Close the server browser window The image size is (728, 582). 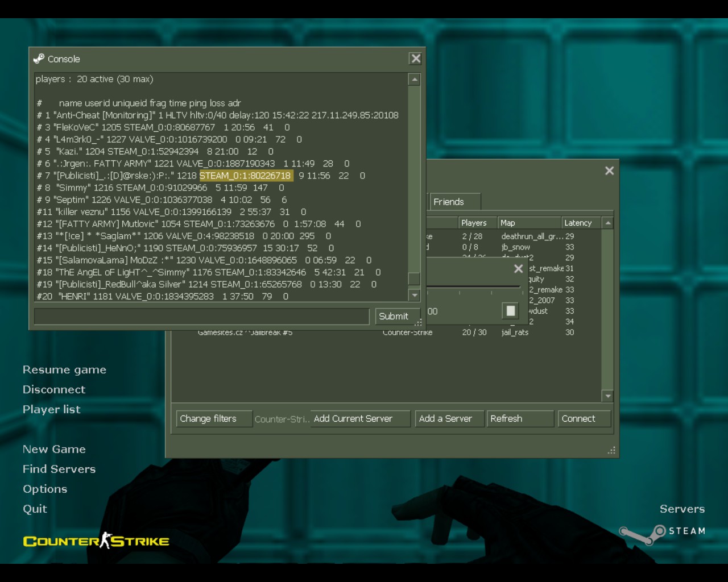(x=609, y=171)
